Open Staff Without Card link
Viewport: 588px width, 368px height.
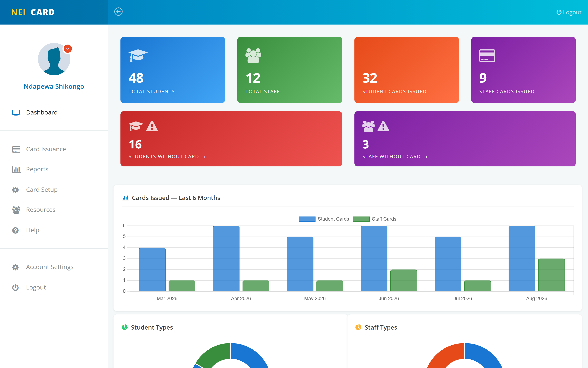click(395, 157)
